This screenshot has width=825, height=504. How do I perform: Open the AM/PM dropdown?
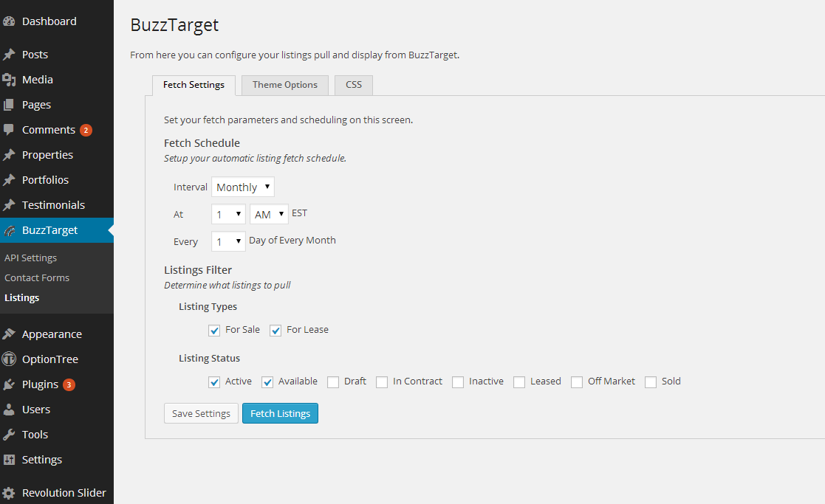coord(269,215)
